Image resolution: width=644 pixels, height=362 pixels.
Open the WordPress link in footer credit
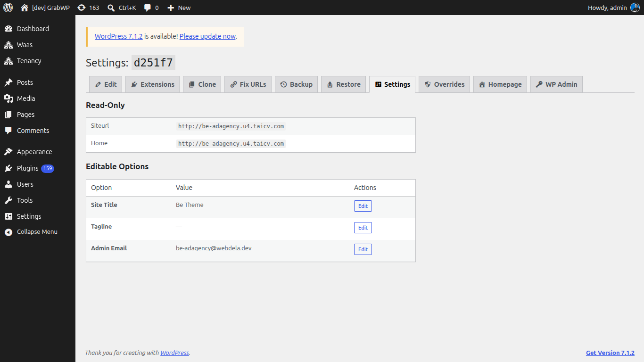point(174,353)
